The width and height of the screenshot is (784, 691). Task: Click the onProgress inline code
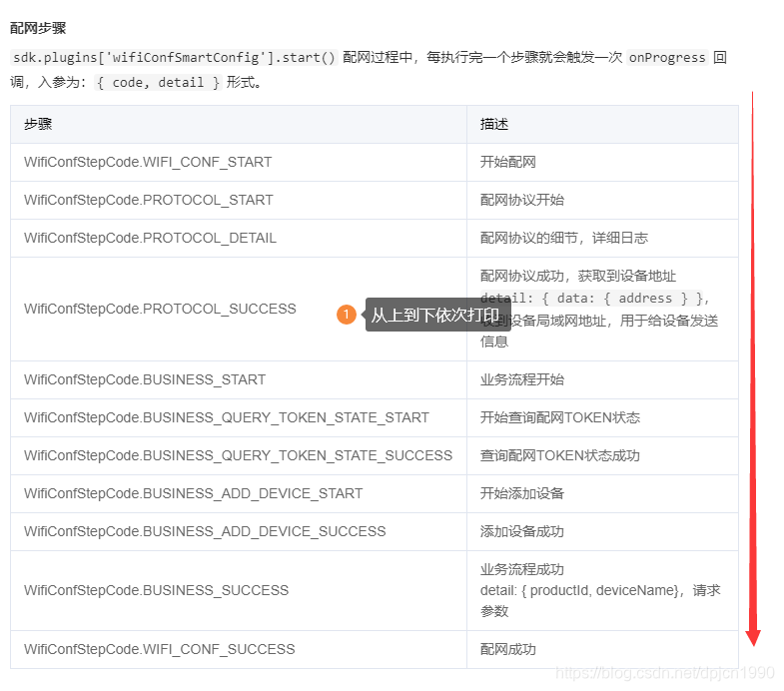[667, 58]
